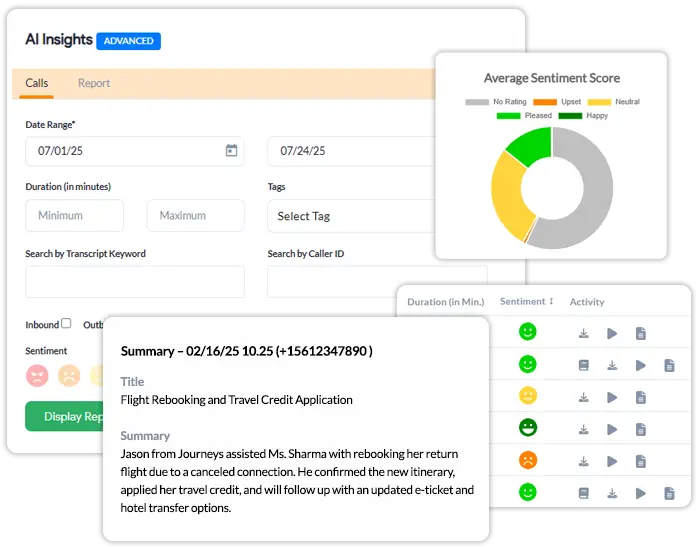Screen dimensions: 700x547
Task: Click the 'AI Insights' page heading
Action: [59, 40]
